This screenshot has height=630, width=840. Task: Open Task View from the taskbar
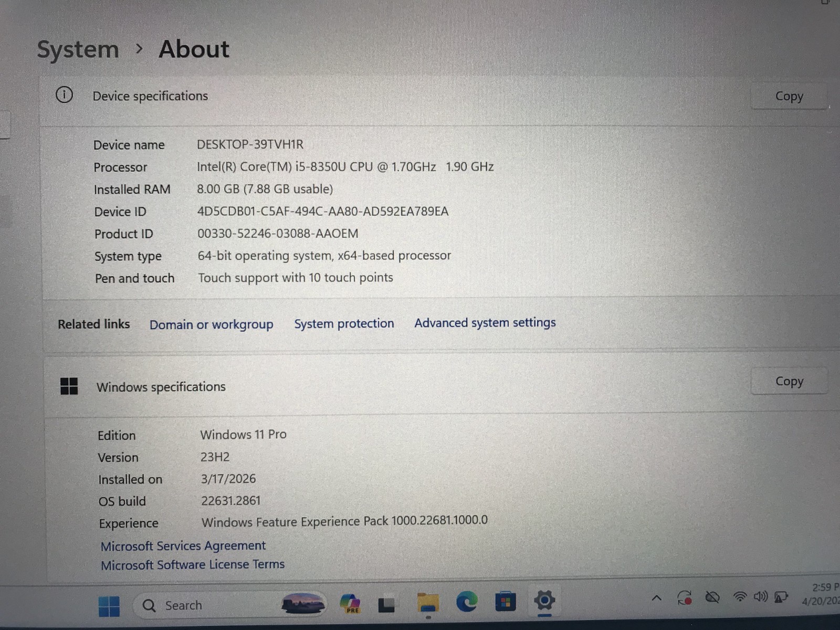point(386,605)
